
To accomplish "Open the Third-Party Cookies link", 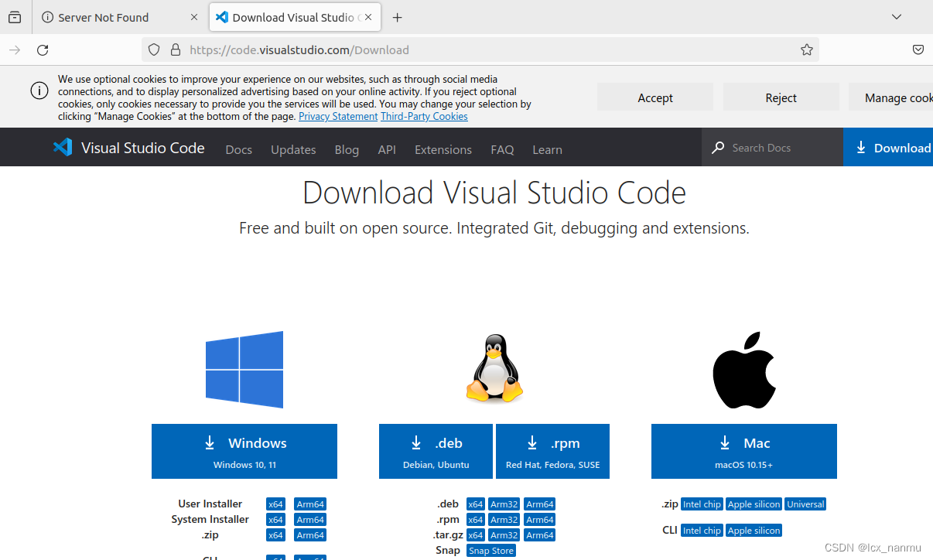I will point(424,116).
